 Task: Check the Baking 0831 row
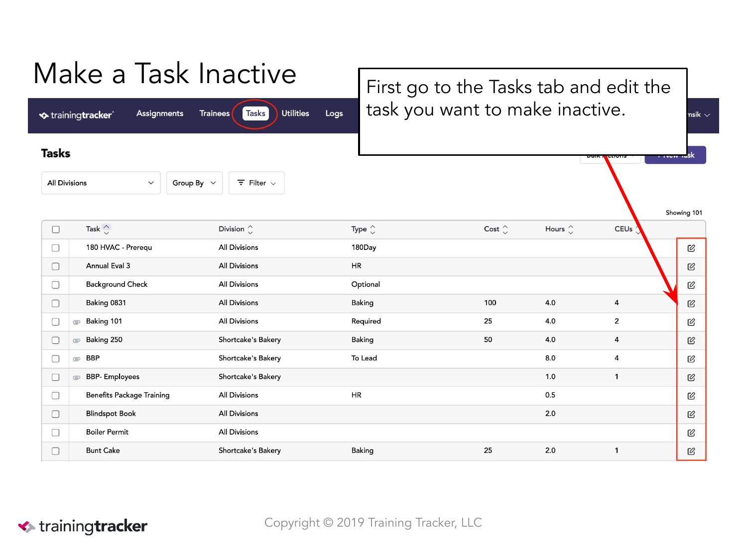[x=56, y=303]
